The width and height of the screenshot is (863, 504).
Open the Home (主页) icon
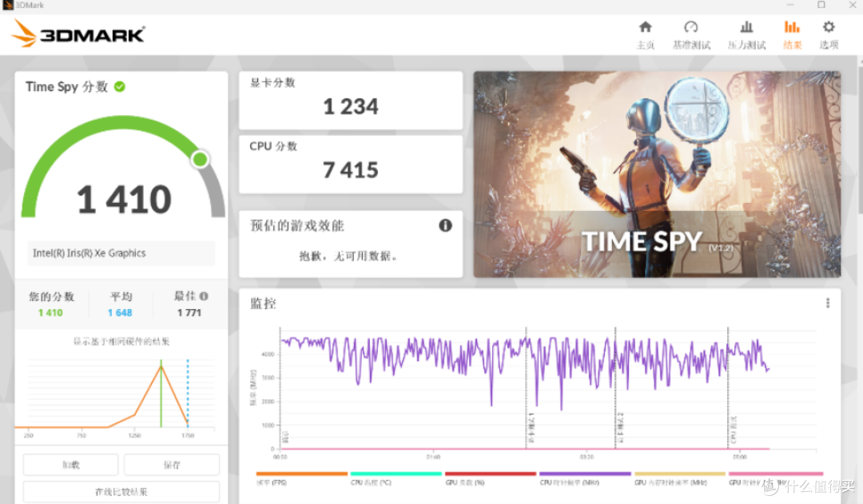click(x=645, y=28)
